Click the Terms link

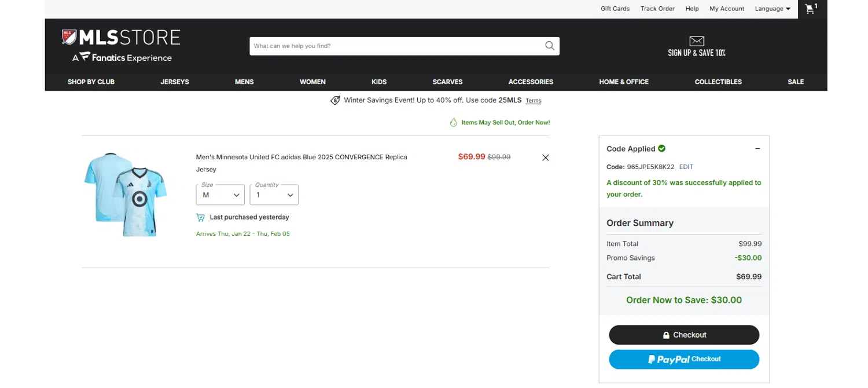click(534, 101)
